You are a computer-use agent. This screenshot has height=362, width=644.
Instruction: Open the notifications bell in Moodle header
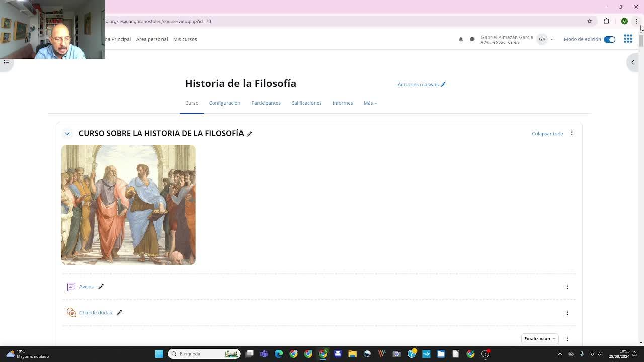[x=461, y=39]
